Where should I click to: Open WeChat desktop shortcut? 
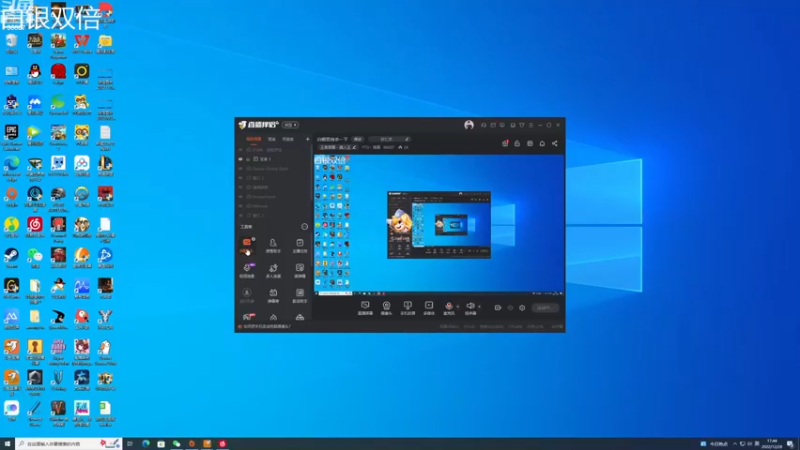point(35,258)
